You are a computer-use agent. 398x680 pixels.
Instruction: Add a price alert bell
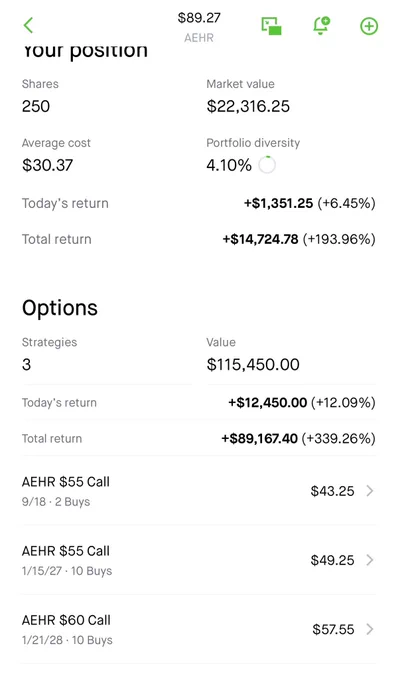click(x=321, y=26)
